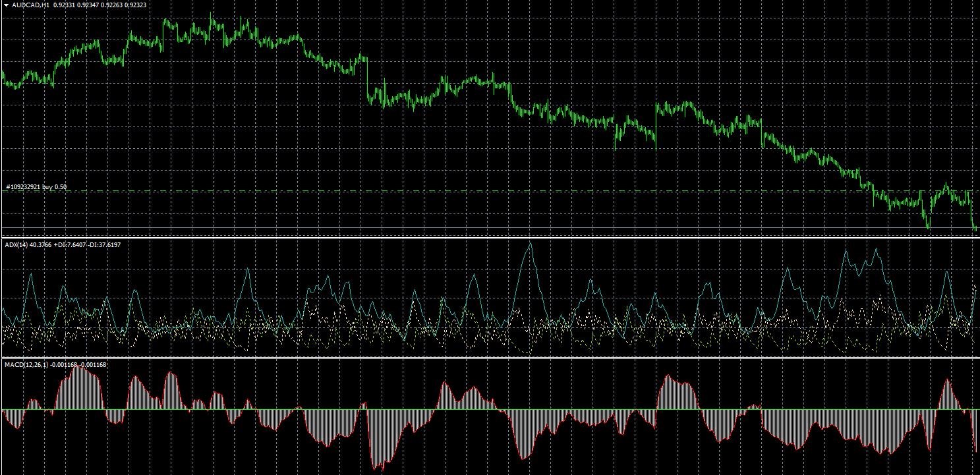Click the AUDCAD,H1 symbol label
Image resolution: width=980 pixels, height=475 pixels.
click(30, 5)
